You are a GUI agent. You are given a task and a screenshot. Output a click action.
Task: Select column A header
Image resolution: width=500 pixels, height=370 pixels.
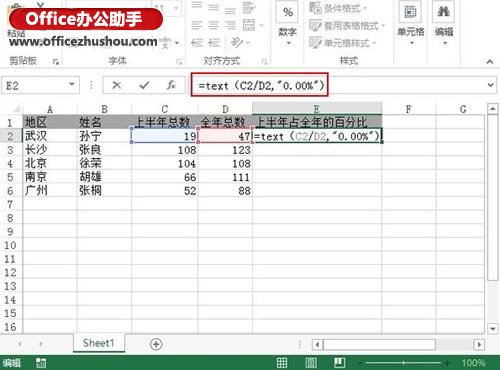[50, 109]
